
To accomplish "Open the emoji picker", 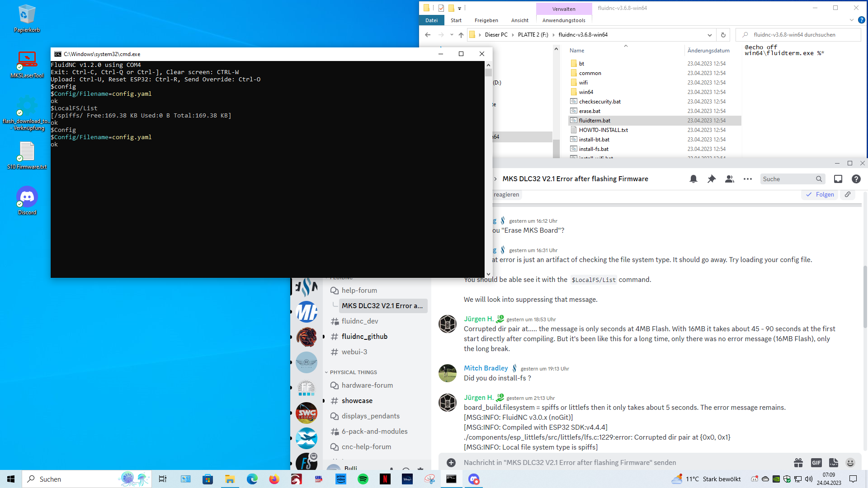I will click(850, 463).
